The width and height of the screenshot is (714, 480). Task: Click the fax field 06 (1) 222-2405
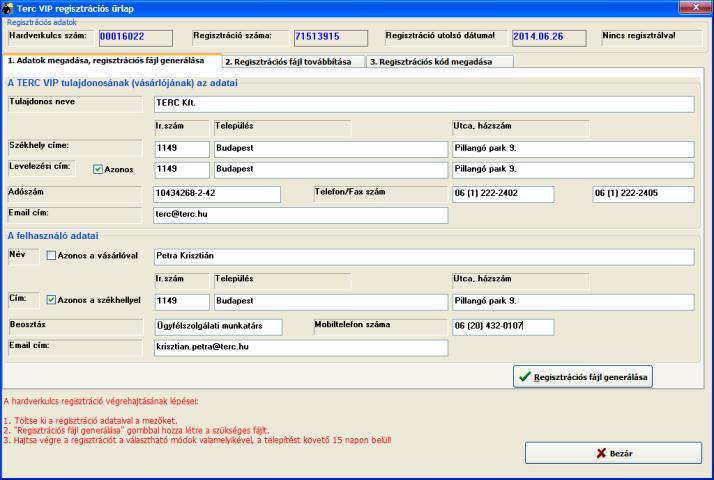click(643, 194)
